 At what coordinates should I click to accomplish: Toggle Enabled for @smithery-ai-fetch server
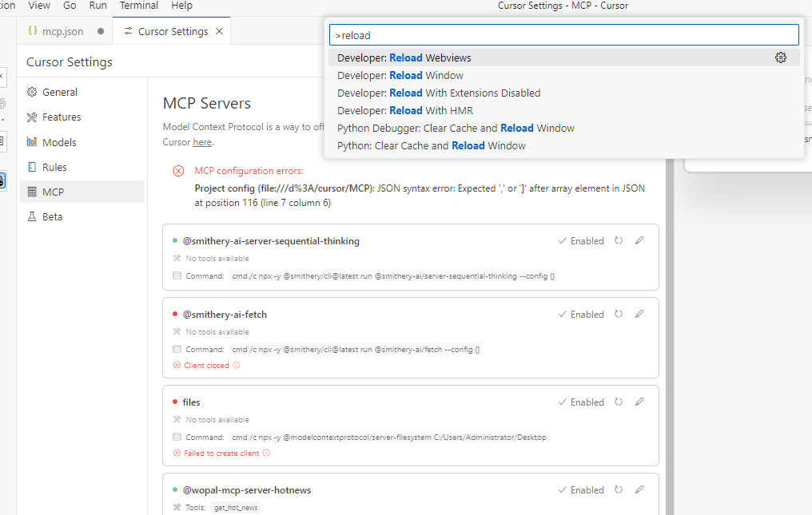click(x=581, y=314)
